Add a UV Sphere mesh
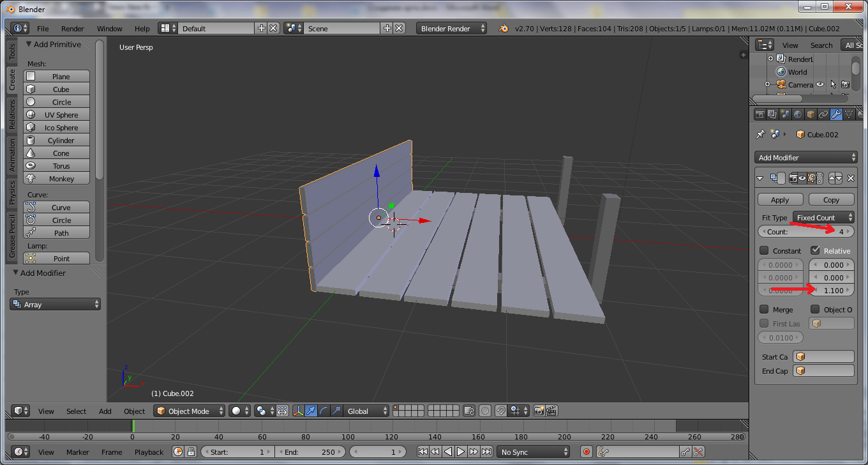 (x=57, y=115)
